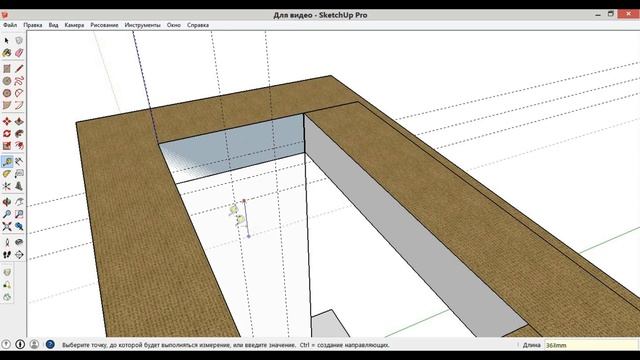The height and width of the screenshot is (360, 640).
Task: Open the Окно menu
Action: coord(173,25)
